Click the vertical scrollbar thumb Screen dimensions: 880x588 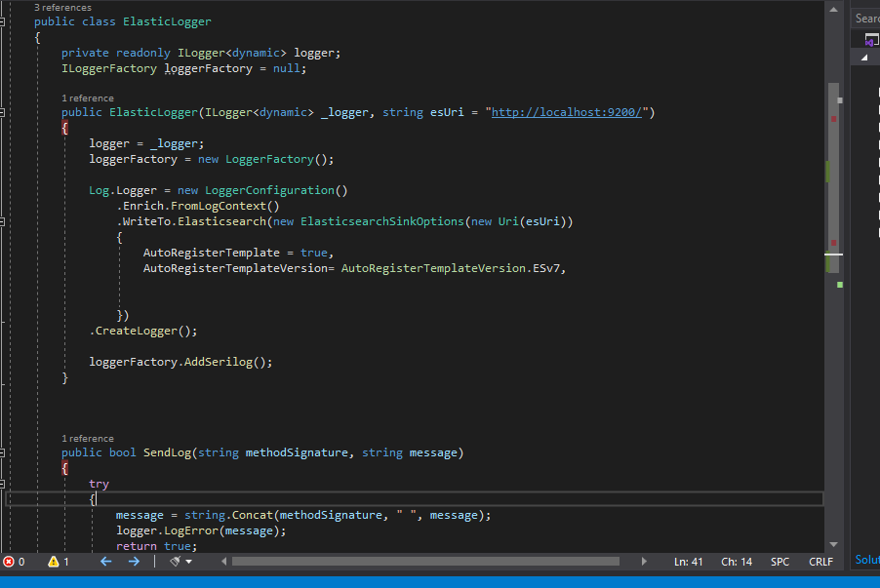tap(833, 176)
